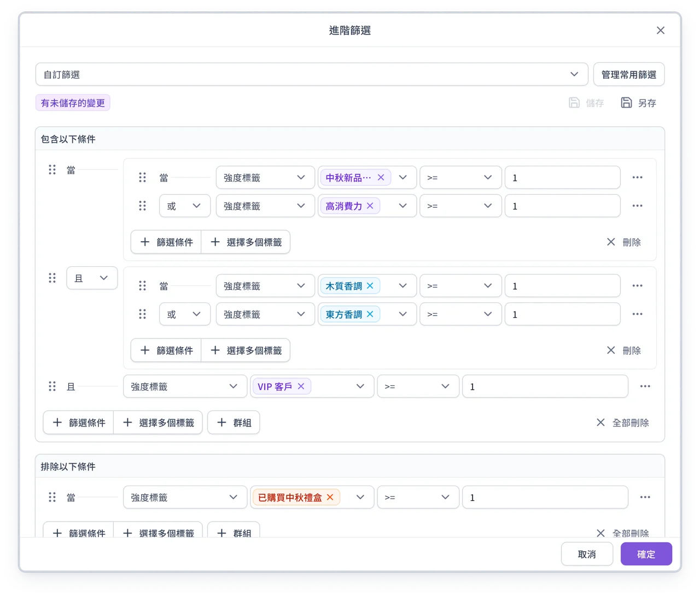
Task: Add 篩選條件 in the 高消費力 group
Action: coord(166,242)
